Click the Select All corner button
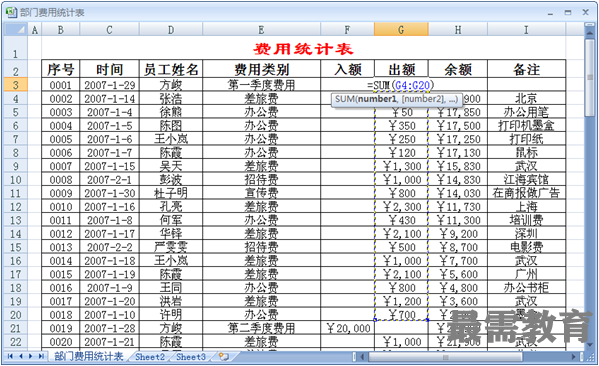The image size is (599, 366). click(x=16, y=29)
